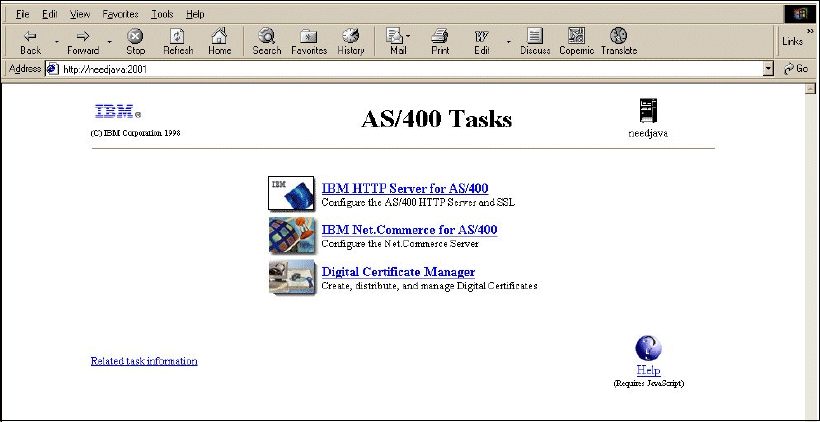Click the needjava system name text
The image size is (820, 422).
pos(648,133)
